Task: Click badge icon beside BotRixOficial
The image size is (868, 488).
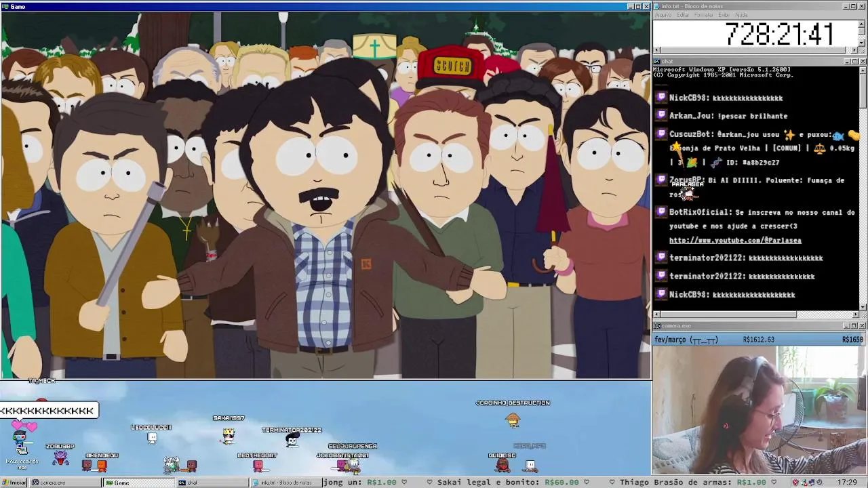Action: [662, 212]
